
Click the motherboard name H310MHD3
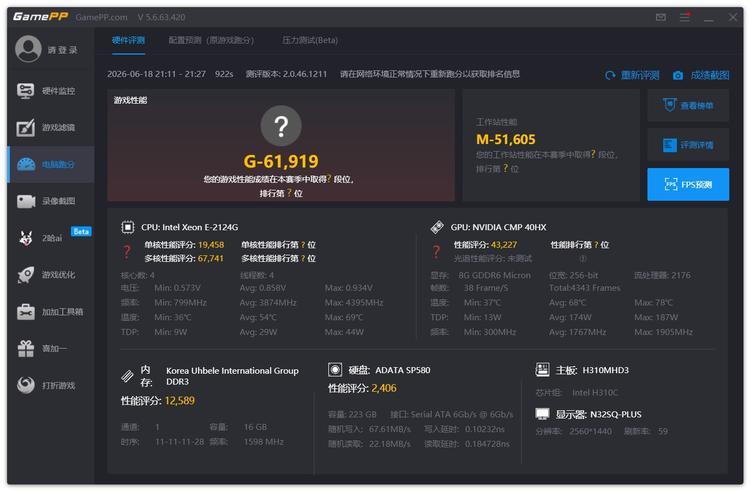tap(606, 370)
